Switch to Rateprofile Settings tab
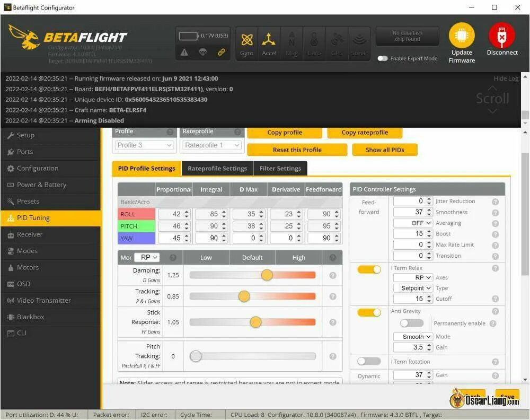Image resolution: width=530 pixels, height=420 pixels. click(217, 169)
